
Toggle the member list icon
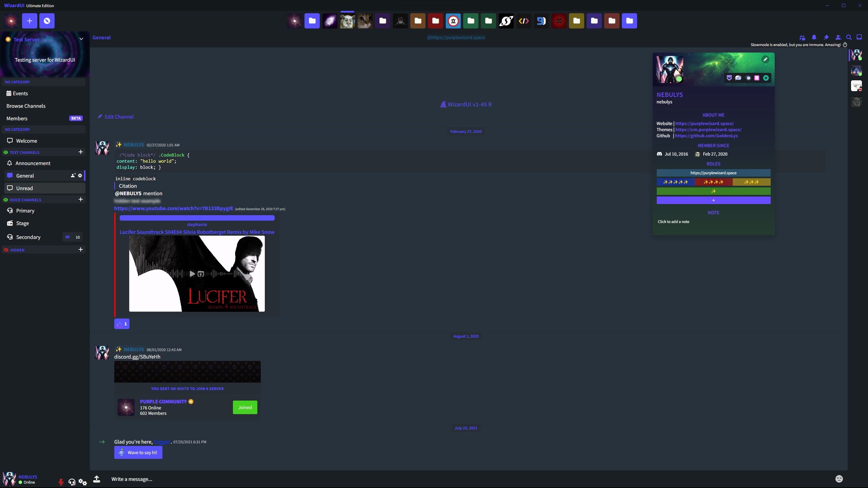[x=838, y=37]
